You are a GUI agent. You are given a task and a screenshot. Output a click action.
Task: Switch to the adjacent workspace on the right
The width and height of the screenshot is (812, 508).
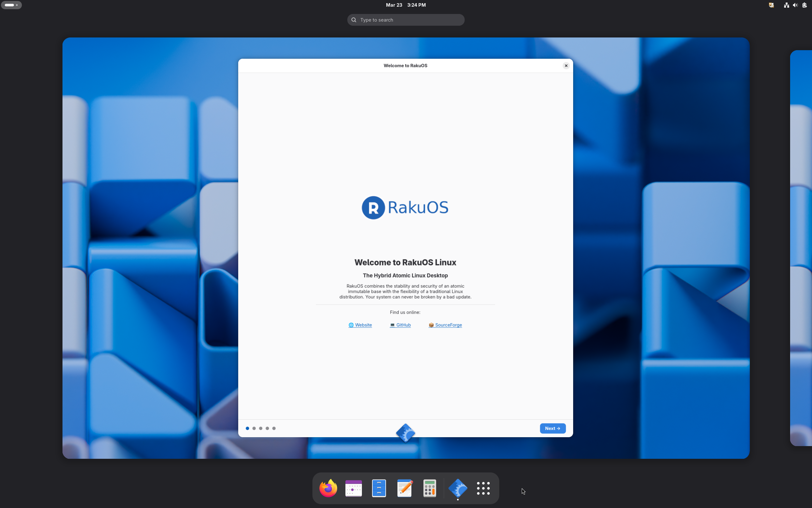click(x=801, y=248)
